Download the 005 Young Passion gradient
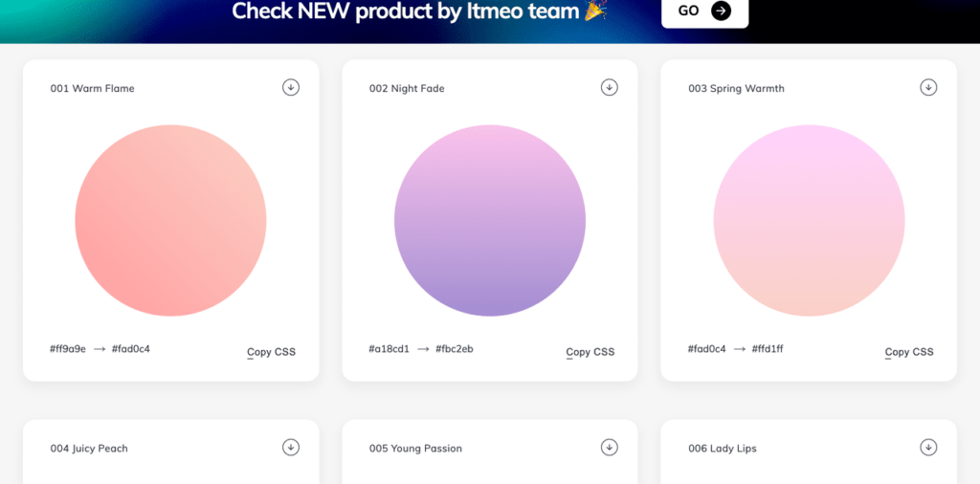Image resolution: width=980 pixels, height=484 pixels. coord(610,447)
